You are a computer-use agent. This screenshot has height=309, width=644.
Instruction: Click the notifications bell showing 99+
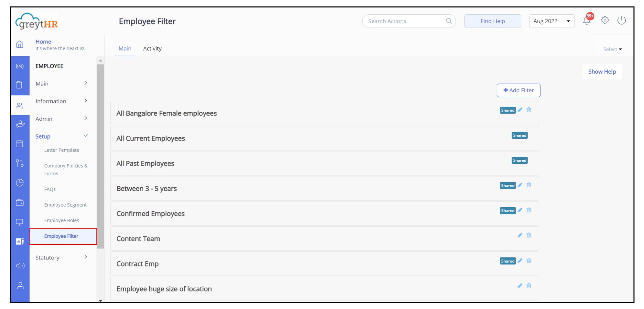click(x=586, y=21)
